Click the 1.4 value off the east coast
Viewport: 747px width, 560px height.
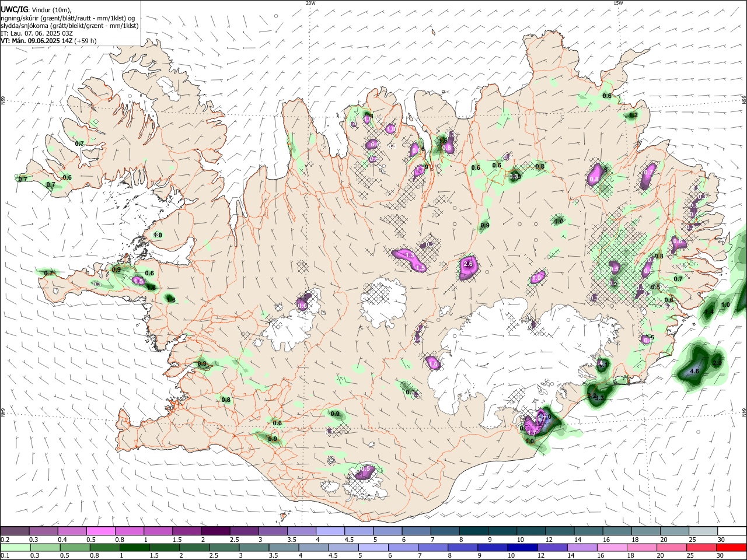(x=708, y=312)
